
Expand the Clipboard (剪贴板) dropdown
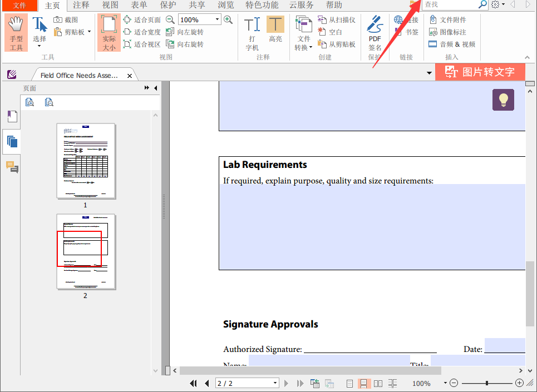(89, 32)
